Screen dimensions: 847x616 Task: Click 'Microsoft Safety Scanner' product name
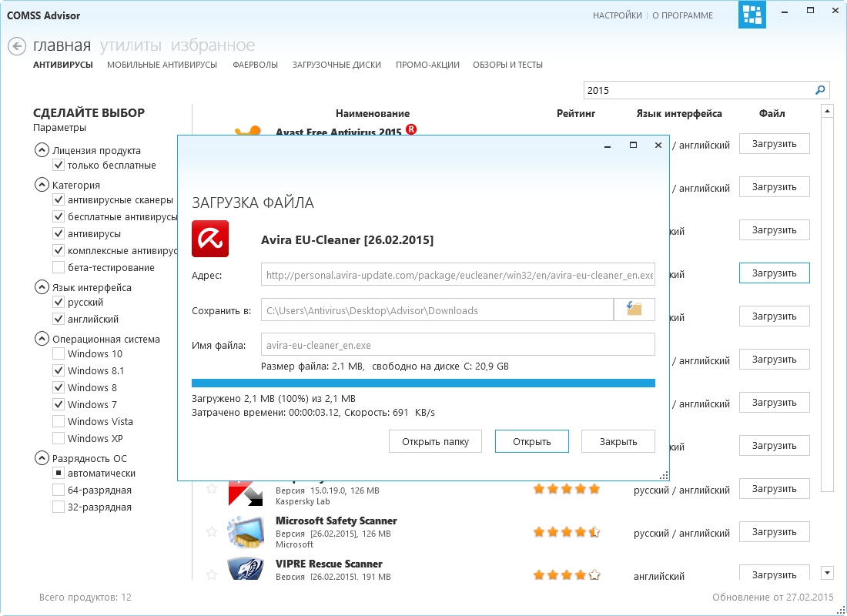click(x=336, y=521)
